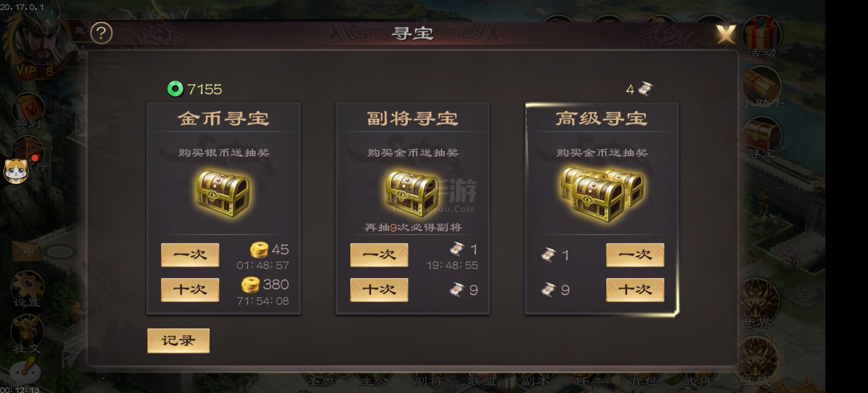Close the 寻宝 dialog with the X
The width and height of the screenshot is (868, 393).
[726, 34]
